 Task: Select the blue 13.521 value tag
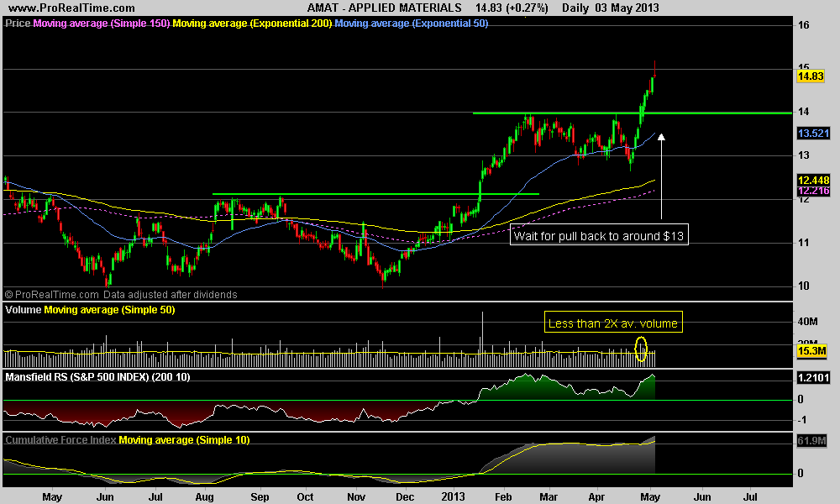[x=813, y=134]
